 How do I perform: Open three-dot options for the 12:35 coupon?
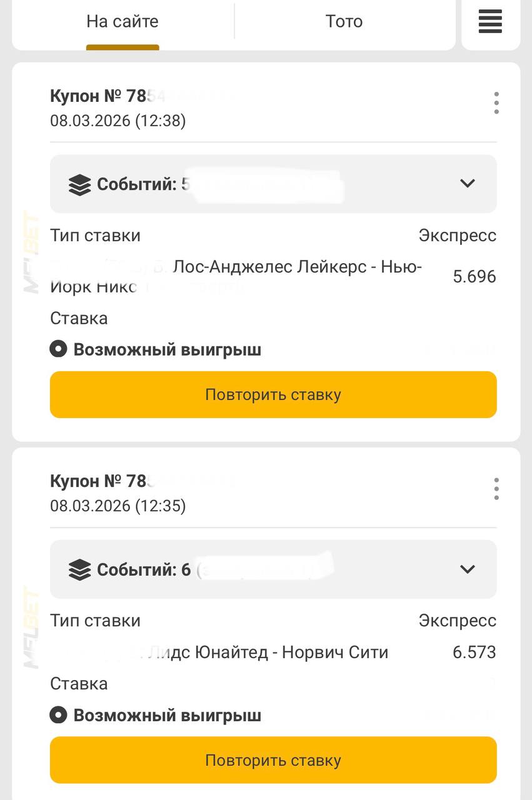(x=496, y=488)
